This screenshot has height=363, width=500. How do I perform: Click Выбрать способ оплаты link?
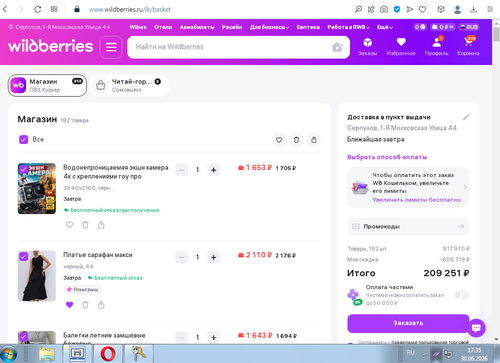point(387,157)
